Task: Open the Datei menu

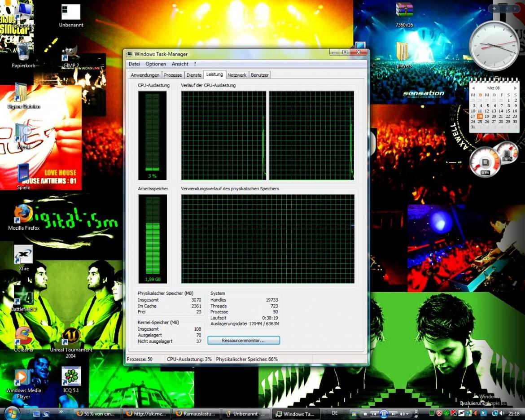Action: (134, 64)
